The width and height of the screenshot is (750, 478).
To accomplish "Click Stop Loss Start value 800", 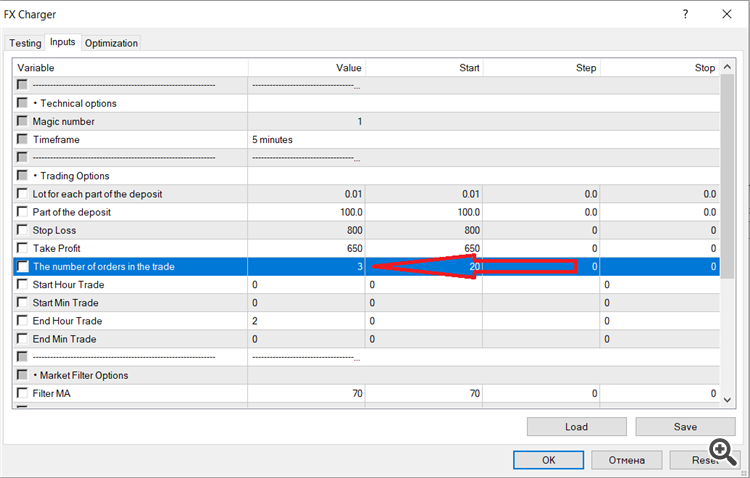I will click(x=472, y=230).
